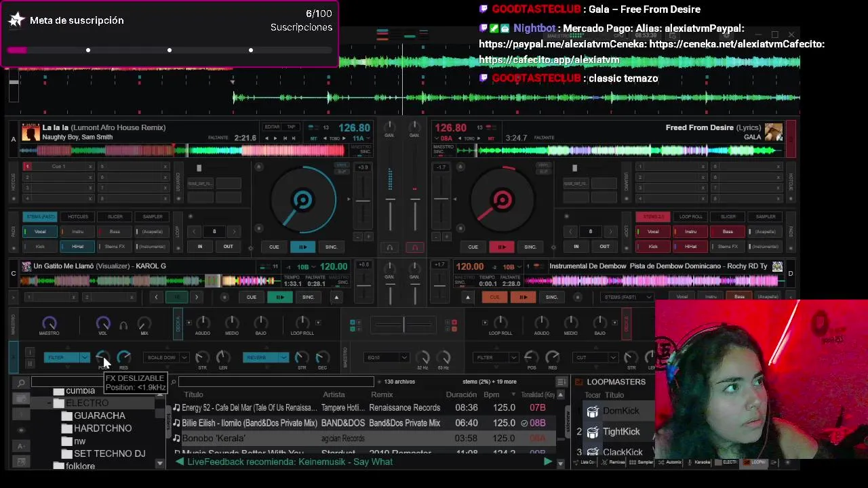Click in the song search input field
This screenshot has height=488, width=868.
click(x=275, y=382)
